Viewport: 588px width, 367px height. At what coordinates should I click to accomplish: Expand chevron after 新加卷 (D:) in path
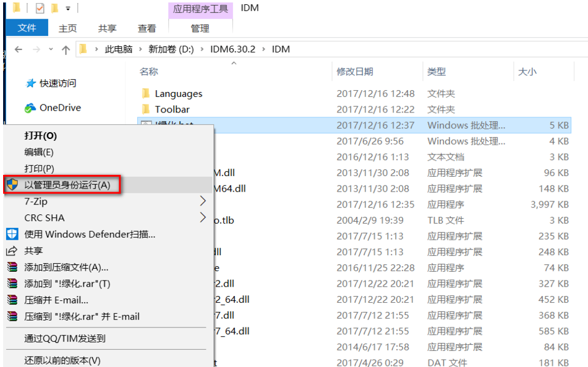coord(202,49)
